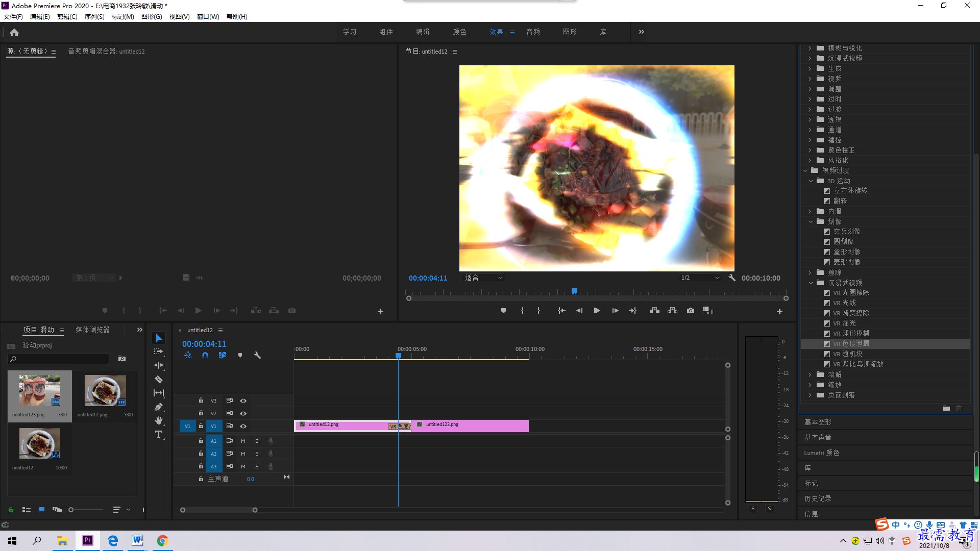Open the 1/2 playback resolution dropdown
Viewport: 980px width, 551px height.
tap(700, 278)
